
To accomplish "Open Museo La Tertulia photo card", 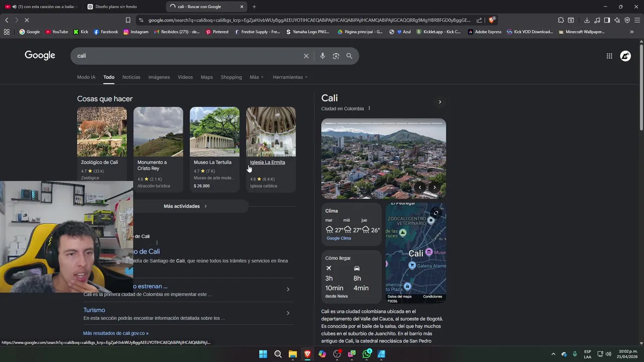I will tap(214, 132).
